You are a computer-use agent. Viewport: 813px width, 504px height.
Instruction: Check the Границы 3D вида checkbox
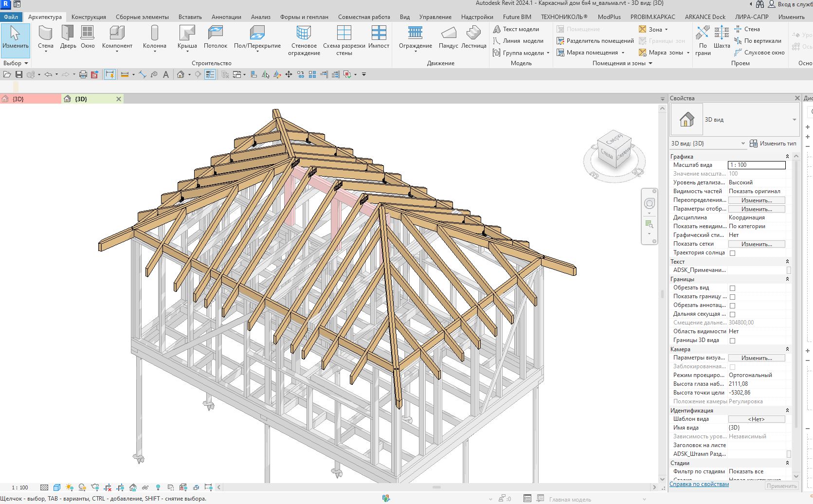pos(732,340)
